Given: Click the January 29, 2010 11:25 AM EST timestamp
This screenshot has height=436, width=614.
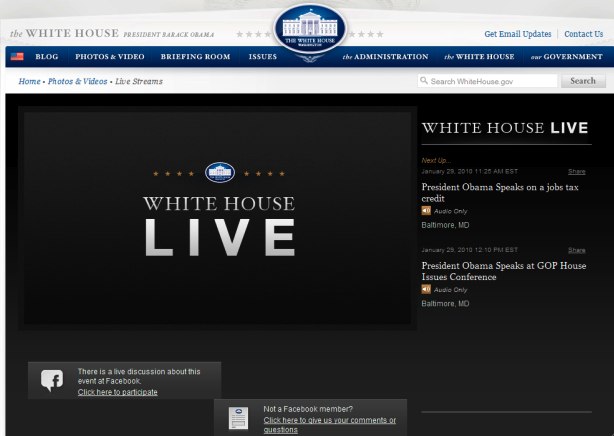Looking at the screenshot, I should (x=470, y=172).
